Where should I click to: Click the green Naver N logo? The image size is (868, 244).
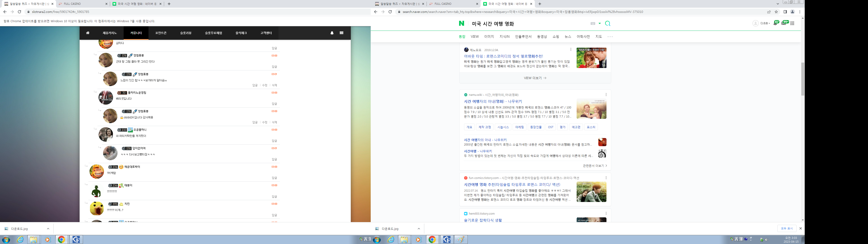point(462,23)
